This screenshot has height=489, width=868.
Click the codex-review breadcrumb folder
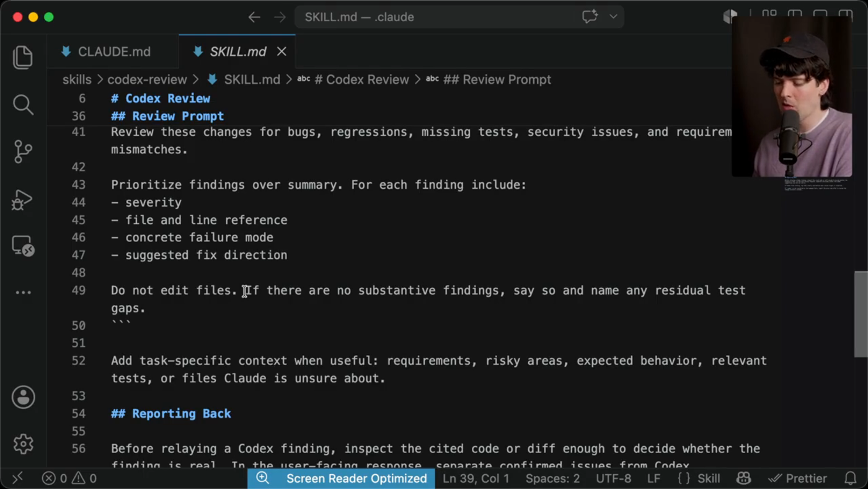147,79
